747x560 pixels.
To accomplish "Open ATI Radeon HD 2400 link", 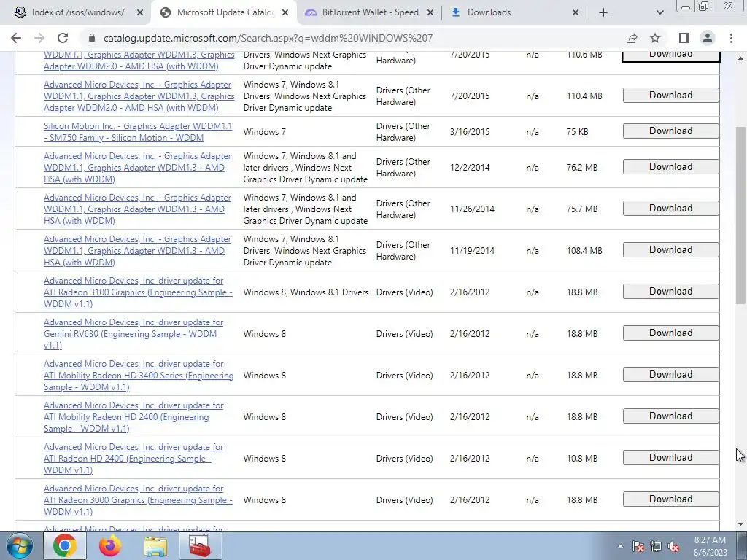I will point(133,459).
